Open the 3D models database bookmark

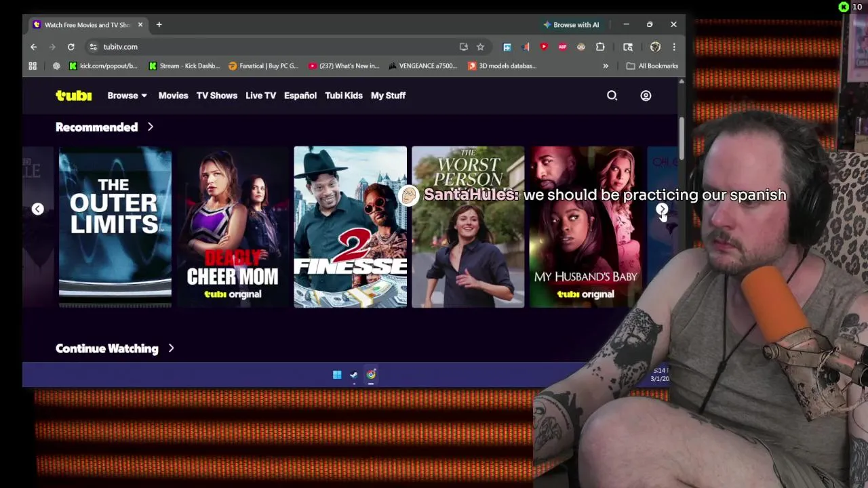pos(502,66)
